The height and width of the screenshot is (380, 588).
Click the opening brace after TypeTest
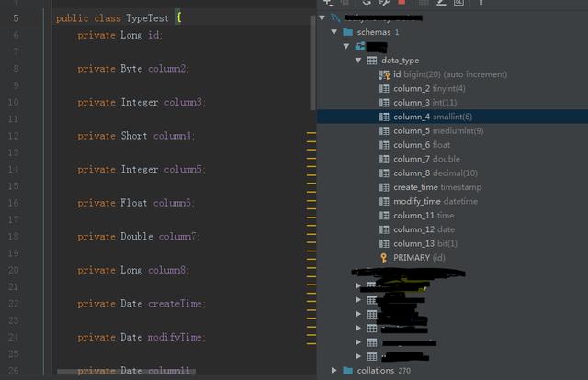tap(179, 17)
